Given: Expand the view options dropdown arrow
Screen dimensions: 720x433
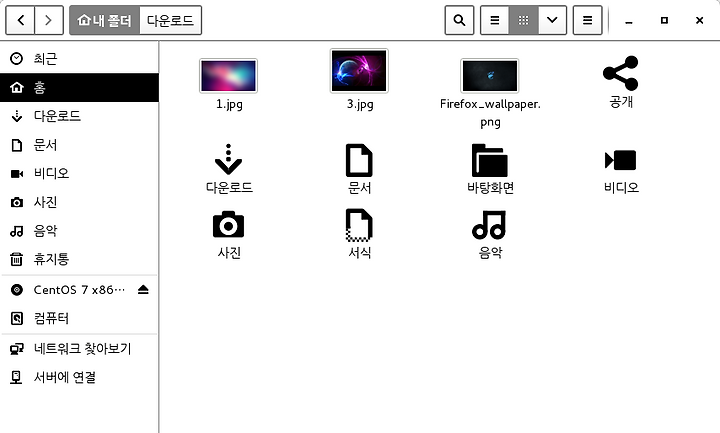Looking at the screenshot, I should pos(552,20).
